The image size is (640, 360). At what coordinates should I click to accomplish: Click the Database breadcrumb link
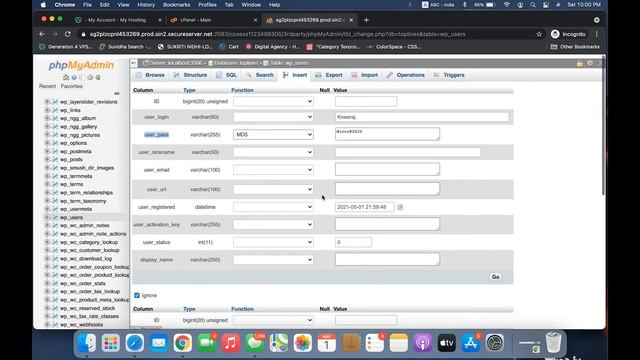click(236, 63)
